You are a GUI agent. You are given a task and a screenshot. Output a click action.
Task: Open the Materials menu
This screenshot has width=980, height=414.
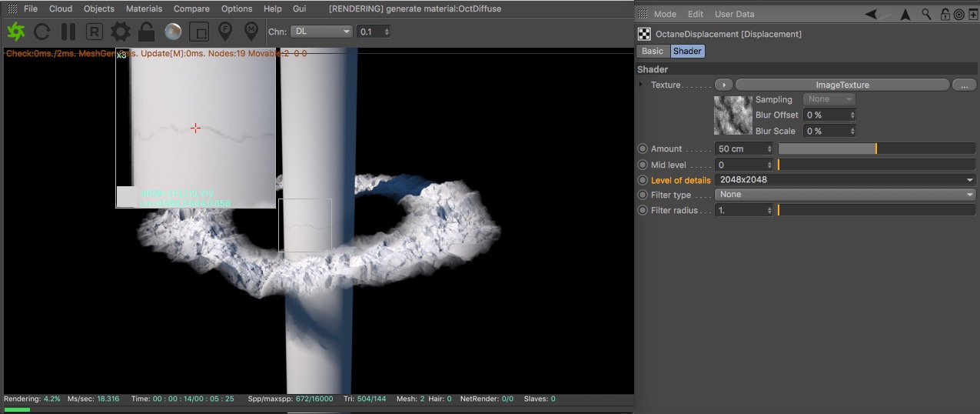coord(144,8)
